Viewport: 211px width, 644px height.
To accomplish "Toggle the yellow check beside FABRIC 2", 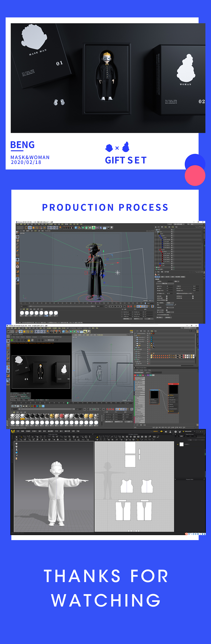I will pyautogui.click(x=178, y=444).
